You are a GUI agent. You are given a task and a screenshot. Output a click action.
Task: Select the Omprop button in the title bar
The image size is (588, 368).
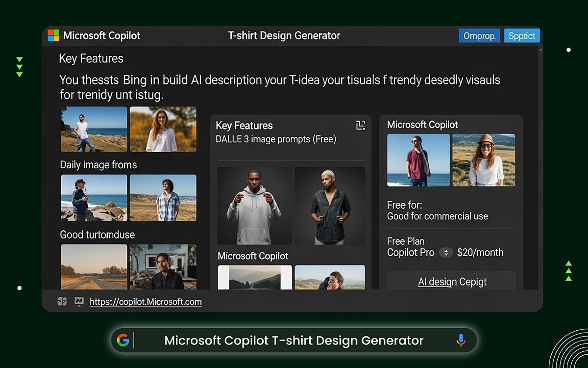(479, 35)
